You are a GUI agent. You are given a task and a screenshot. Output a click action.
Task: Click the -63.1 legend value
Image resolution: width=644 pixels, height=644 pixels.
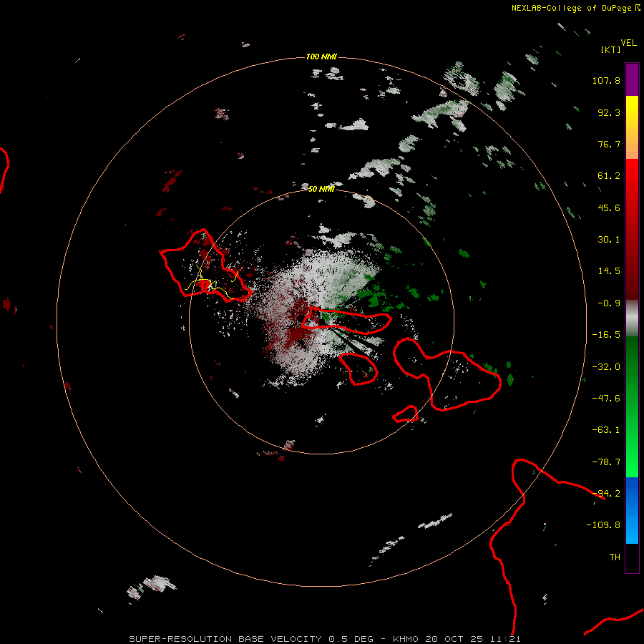click(606, 430)
